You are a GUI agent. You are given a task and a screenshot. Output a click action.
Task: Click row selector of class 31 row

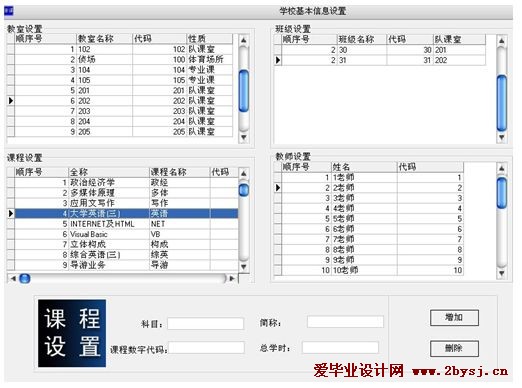point(278,60)
